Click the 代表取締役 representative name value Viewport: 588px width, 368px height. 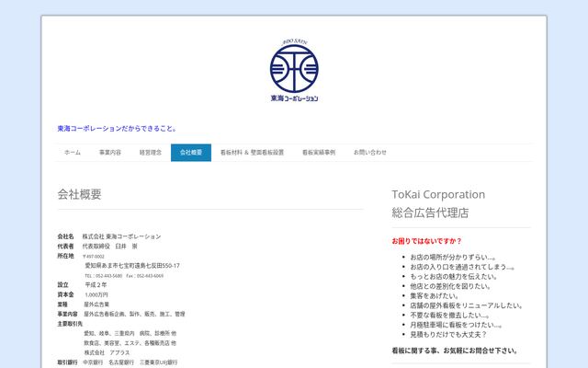(110, 247)
